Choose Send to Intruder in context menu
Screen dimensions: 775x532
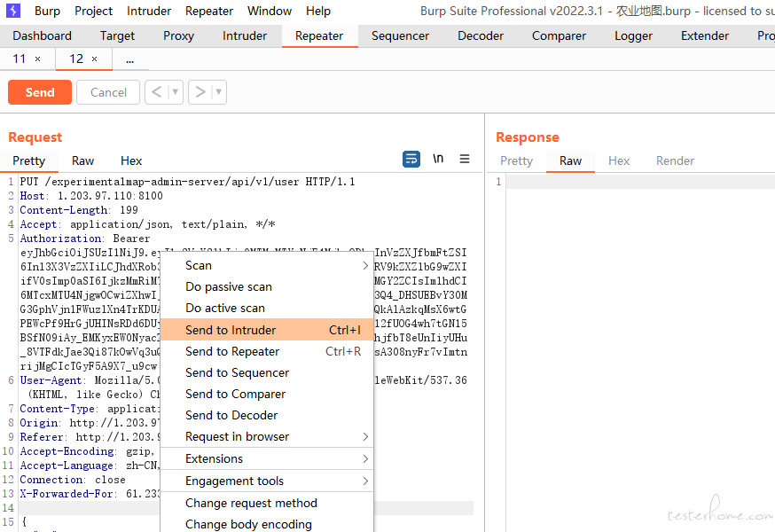click(267, 330)
